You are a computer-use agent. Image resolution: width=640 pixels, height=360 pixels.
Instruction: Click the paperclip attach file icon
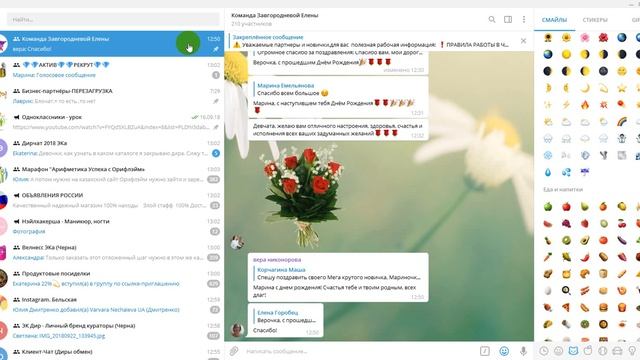pyautogui.click(x=234, y=351)
